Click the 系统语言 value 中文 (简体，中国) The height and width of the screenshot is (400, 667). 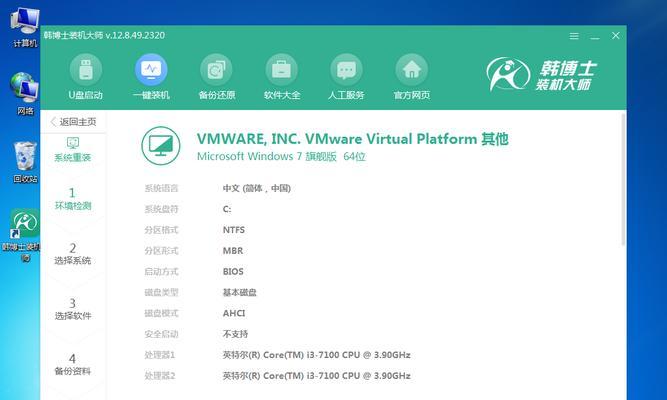(x=257, y=188)
